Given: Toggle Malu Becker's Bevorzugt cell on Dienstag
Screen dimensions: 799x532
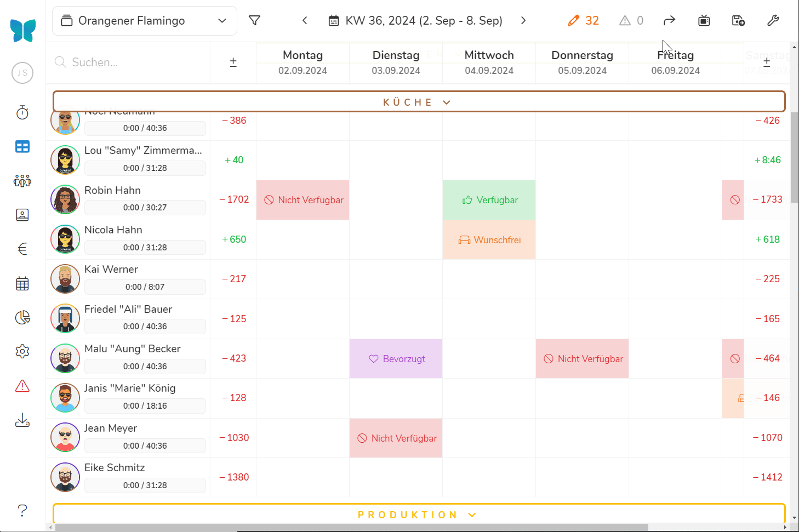Looking at the screenshot, I should coord(396,359).
